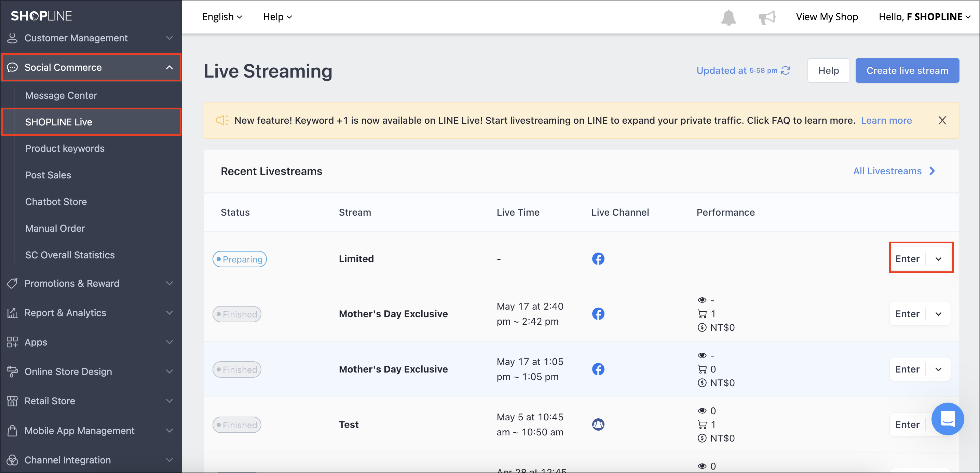Go to Product keywords

pyautogui.click(x=65, y=148)
